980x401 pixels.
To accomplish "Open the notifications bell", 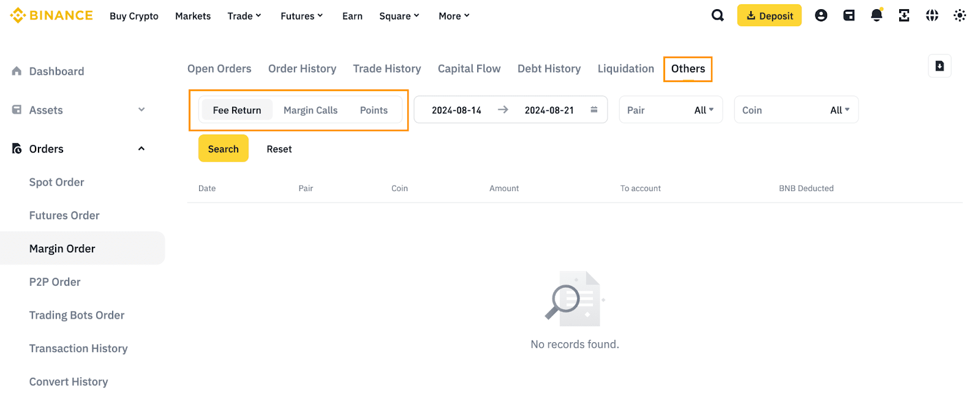I will (876, 15).
